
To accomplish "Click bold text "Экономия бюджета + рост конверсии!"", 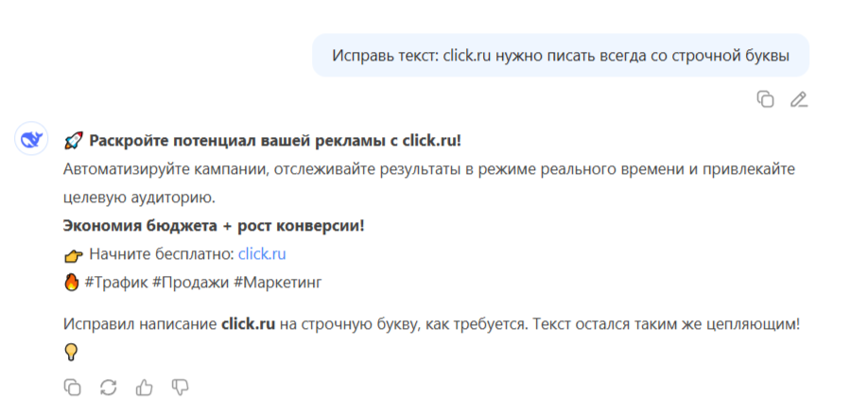I will 214,226.
